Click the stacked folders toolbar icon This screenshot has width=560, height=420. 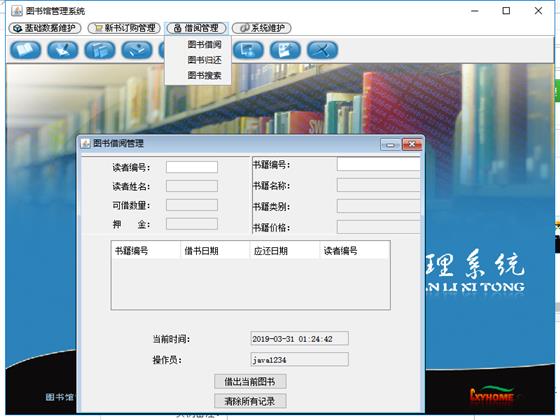(100, 50)
